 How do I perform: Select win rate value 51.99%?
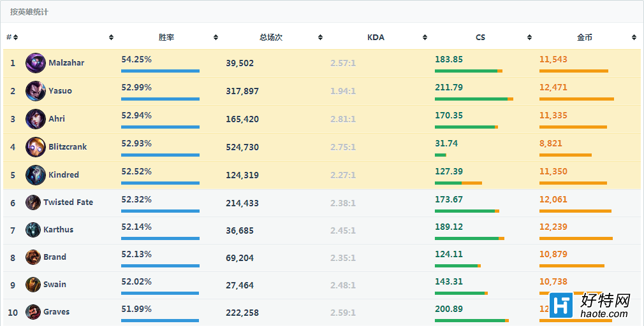[136, 309]
